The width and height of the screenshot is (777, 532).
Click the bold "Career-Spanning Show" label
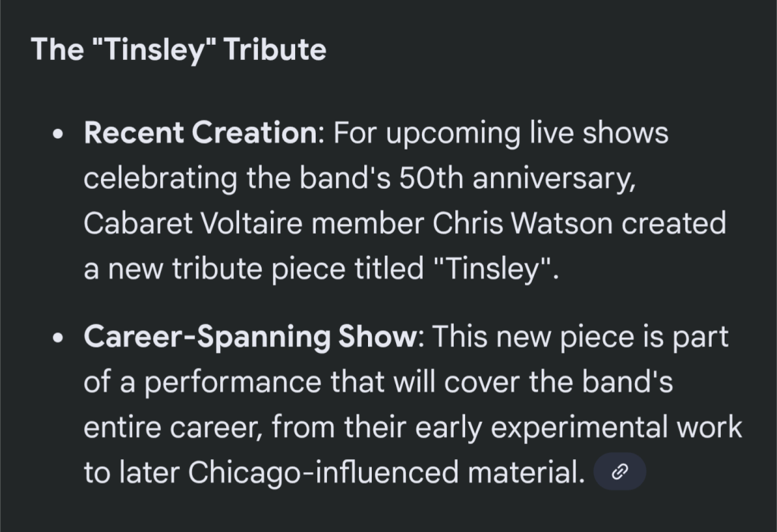point(250,337)
